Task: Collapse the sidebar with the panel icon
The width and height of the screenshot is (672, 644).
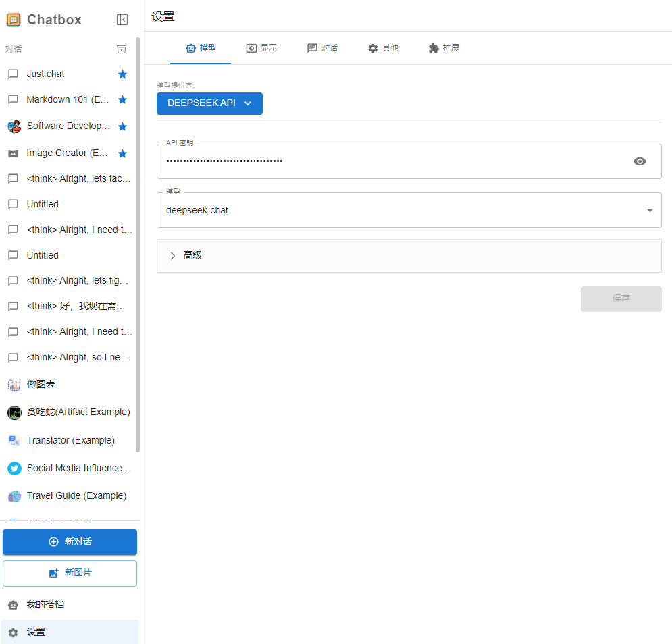Action: click(x=122, y=20)
